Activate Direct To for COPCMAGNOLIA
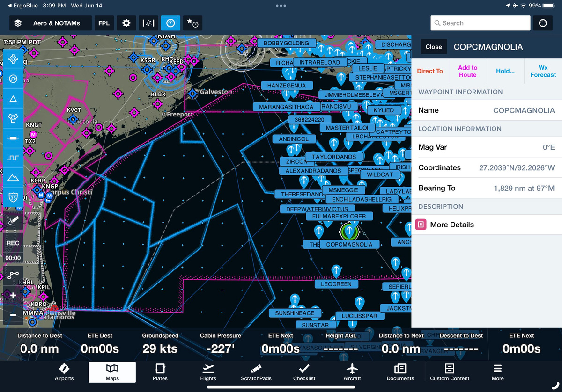562x392 pixels. click(x=430, y=71)
